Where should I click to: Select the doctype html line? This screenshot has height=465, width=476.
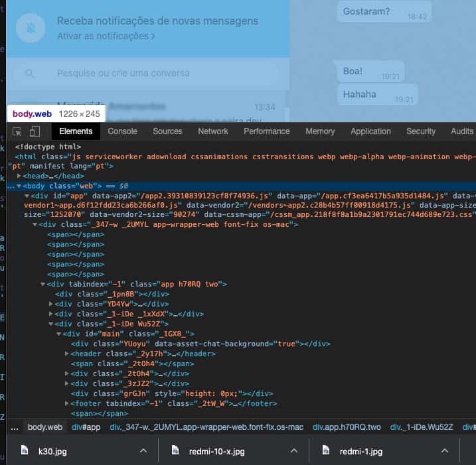pyautogui.click(x=48, y=147)
